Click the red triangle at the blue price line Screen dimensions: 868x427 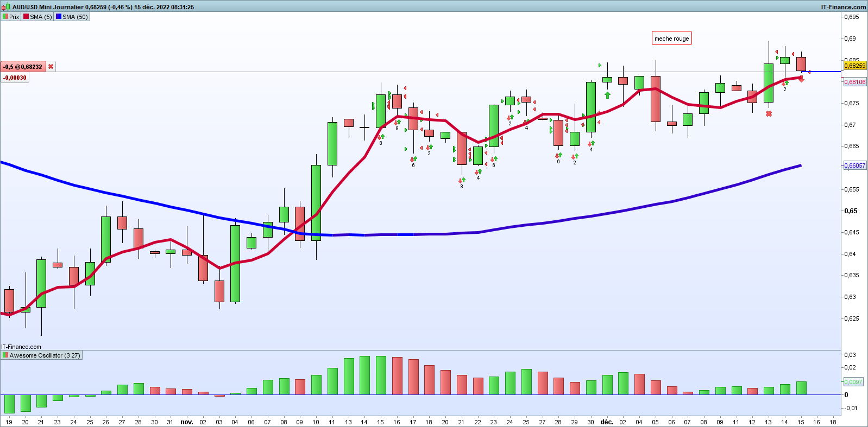click(809, 72)
